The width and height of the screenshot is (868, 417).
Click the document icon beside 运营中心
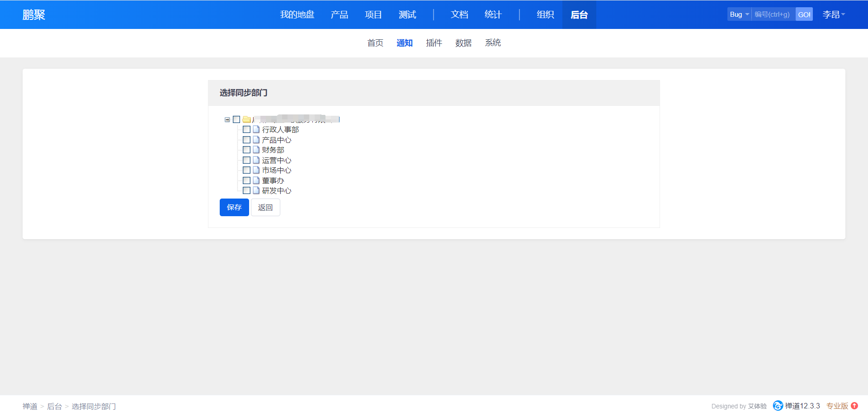point(256,160)
